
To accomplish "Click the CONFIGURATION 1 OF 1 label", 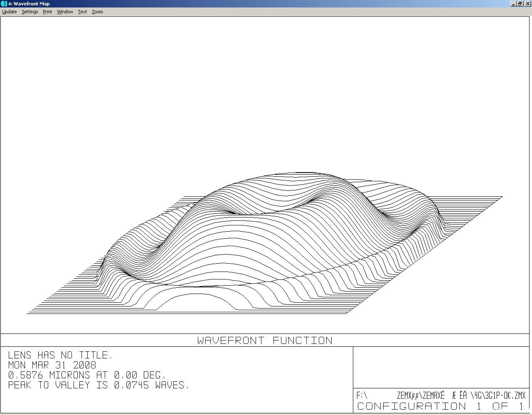I will tap(441, 406).
